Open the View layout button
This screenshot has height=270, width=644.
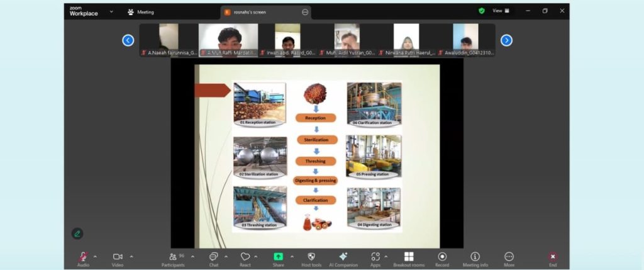[500, 11]
